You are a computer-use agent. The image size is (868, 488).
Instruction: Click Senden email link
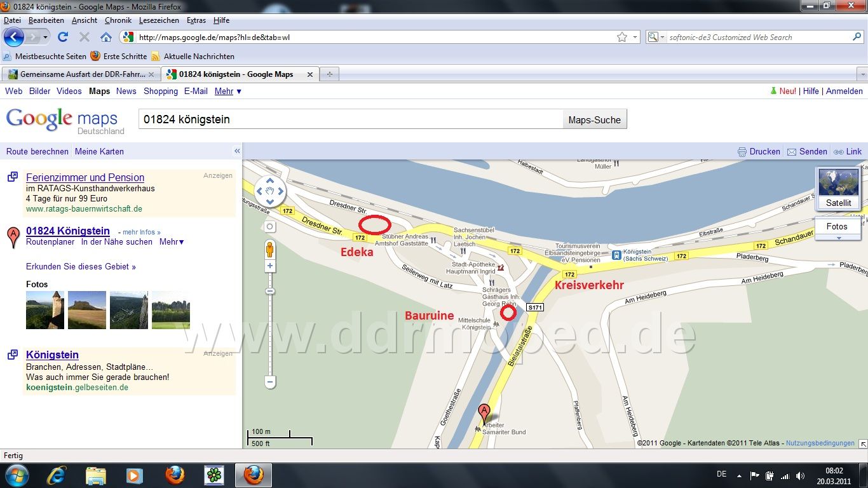coord(807,151)
